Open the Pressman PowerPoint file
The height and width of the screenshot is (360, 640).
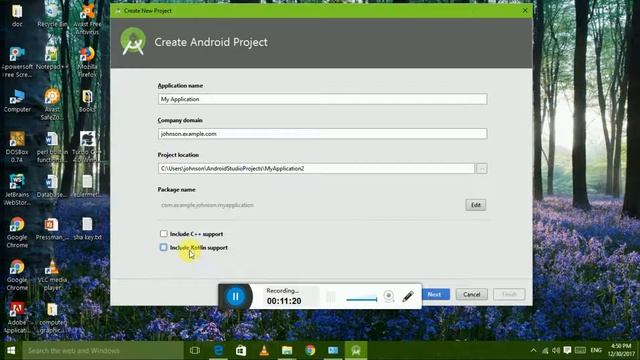click(52, 229)
